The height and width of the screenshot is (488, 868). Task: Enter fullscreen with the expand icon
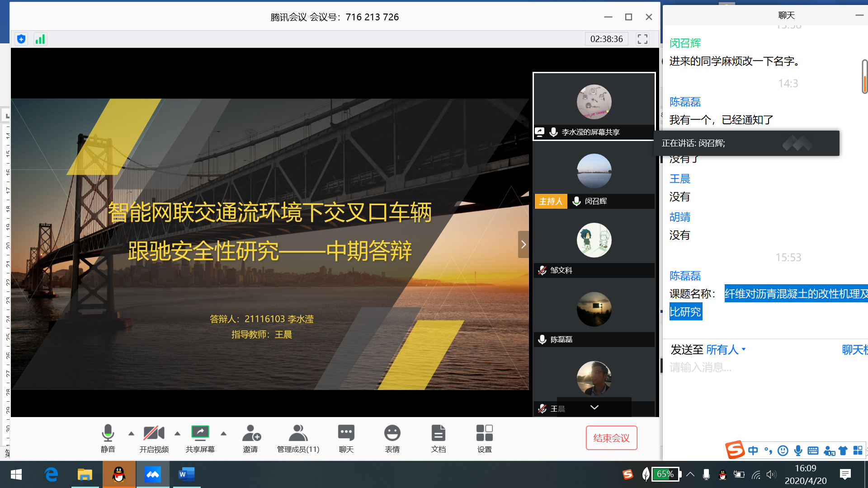click(642, 39)
